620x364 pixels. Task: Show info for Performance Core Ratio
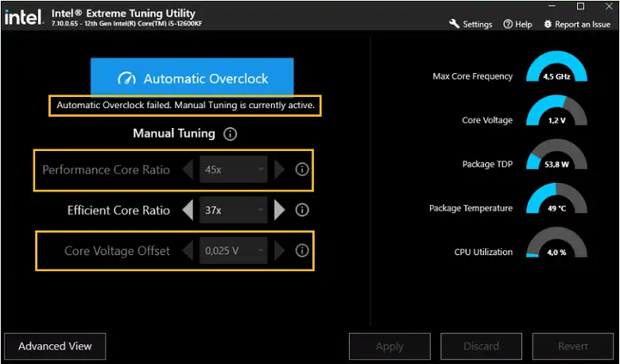(302, 169)
